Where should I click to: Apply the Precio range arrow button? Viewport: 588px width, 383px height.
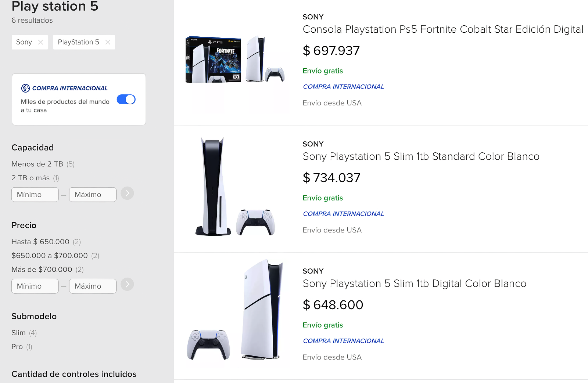[127, 284]
